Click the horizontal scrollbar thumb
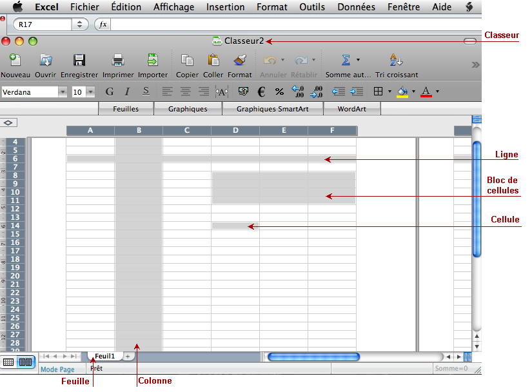The height and width of the screenshot is (392, 532). pos(313,357)
